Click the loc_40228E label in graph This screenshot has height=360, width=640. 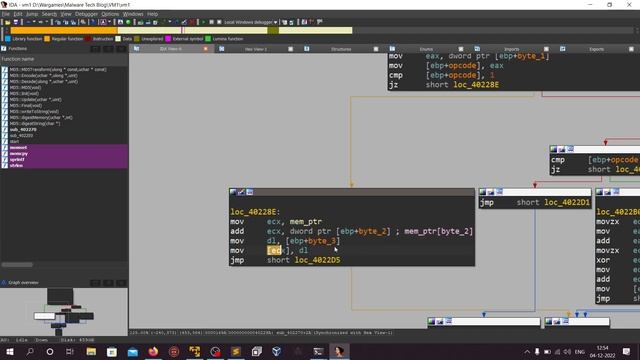[255, 212]
